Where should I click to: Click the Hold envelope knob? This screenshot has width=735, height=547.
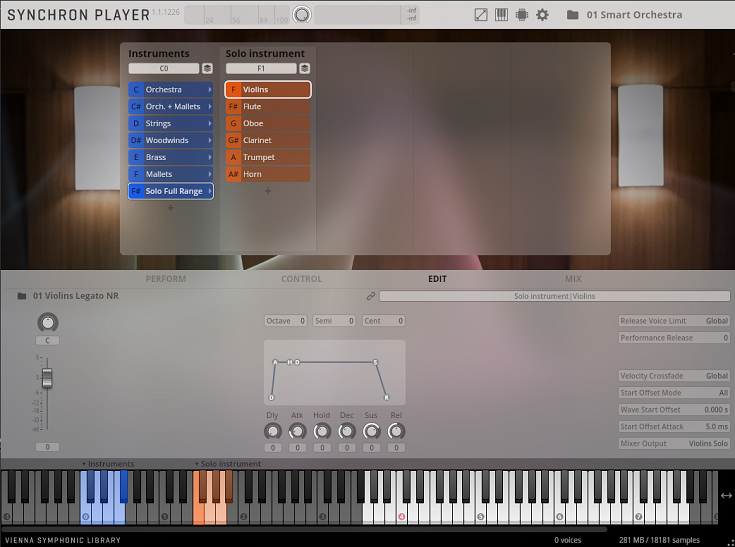point(322,431)
